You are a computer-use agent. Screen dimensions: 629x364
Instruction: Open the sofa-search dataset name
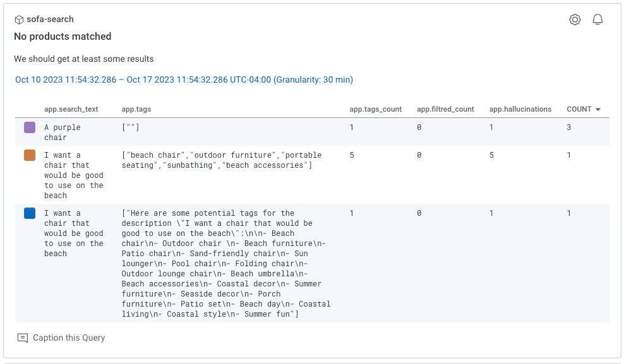50,20
